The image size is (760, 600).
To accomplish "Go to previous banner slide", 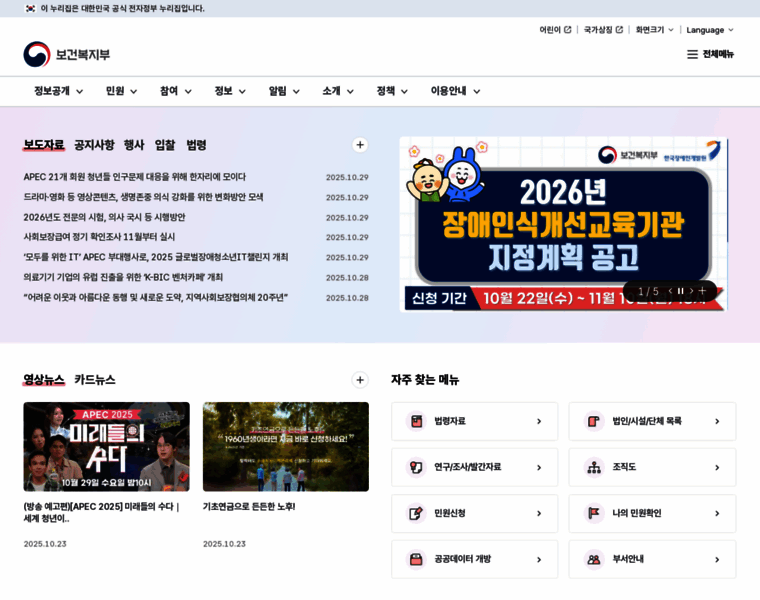I will point(670,291).
